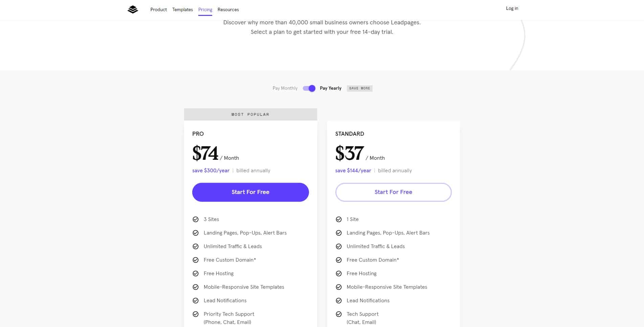Click the save $300/year text
The image size is (644, 327).
coord(211,171)
